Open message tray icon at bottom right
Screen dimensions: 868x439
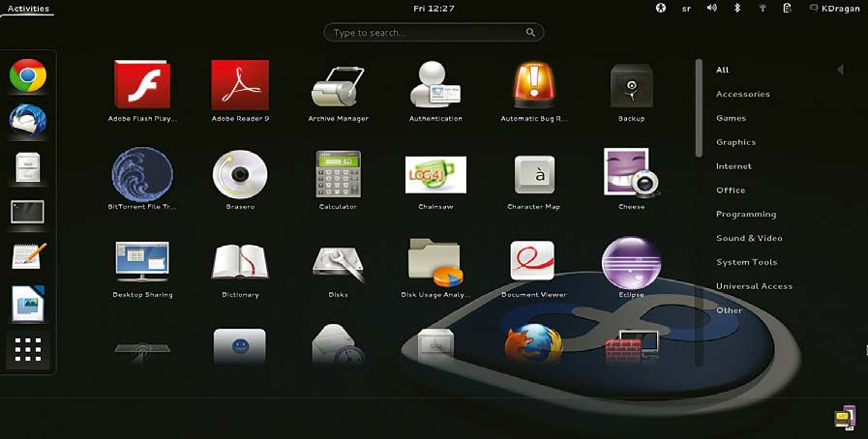[846, 417]
